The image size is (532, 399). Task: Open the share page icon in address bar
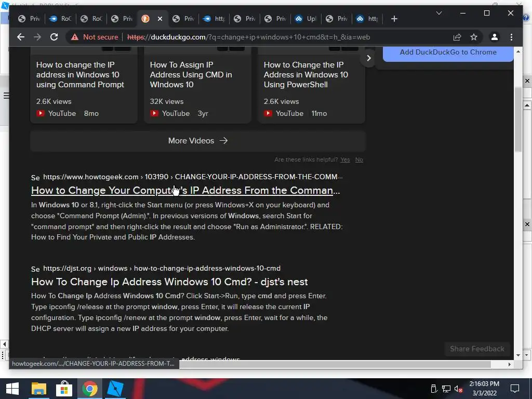[457, 37]
